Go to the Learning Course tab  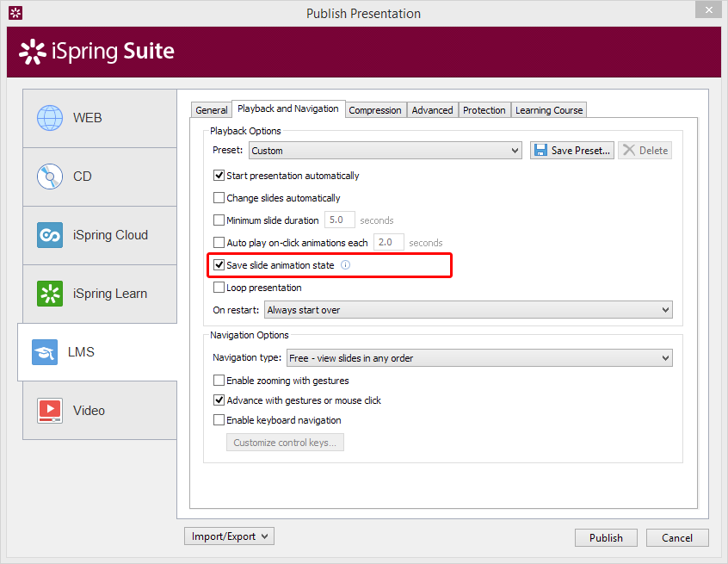coord(549,110)
